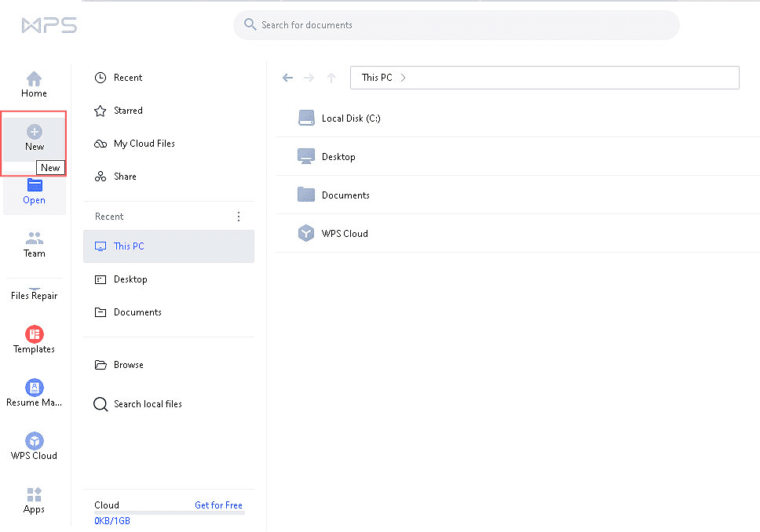This screenshot has height=532, width=760.
Task: Go up one folder level
Action: click(x=331, y=78)
